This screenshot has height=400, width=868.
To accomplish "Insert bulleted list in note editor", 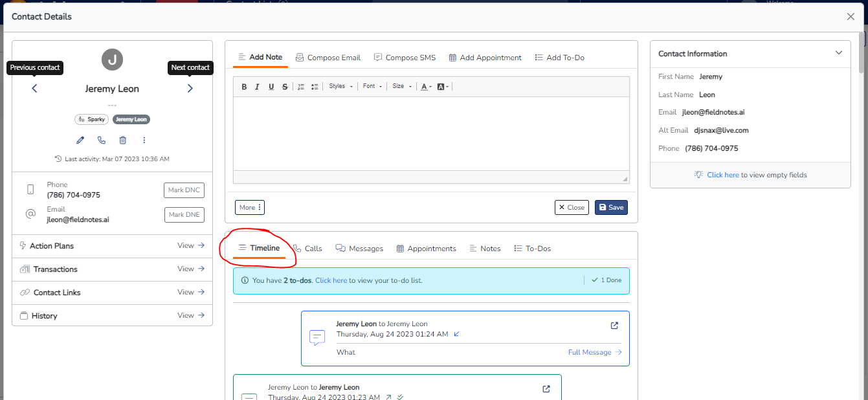I will 315,87.
